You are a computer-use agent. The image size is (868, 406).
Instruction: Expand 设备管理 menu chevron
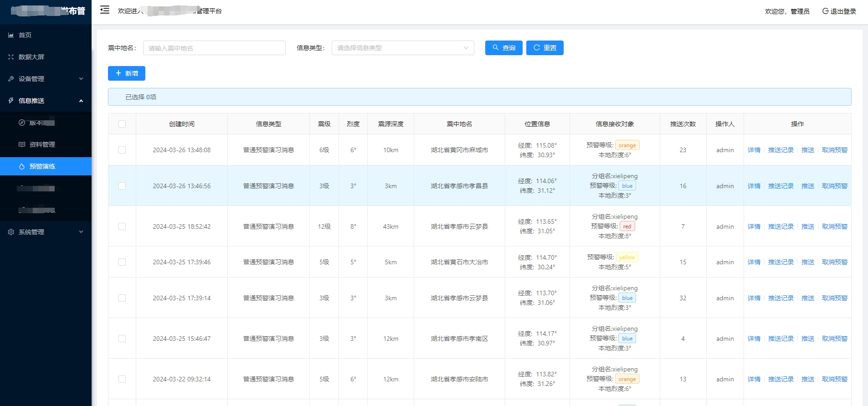[x=81, y=79]
